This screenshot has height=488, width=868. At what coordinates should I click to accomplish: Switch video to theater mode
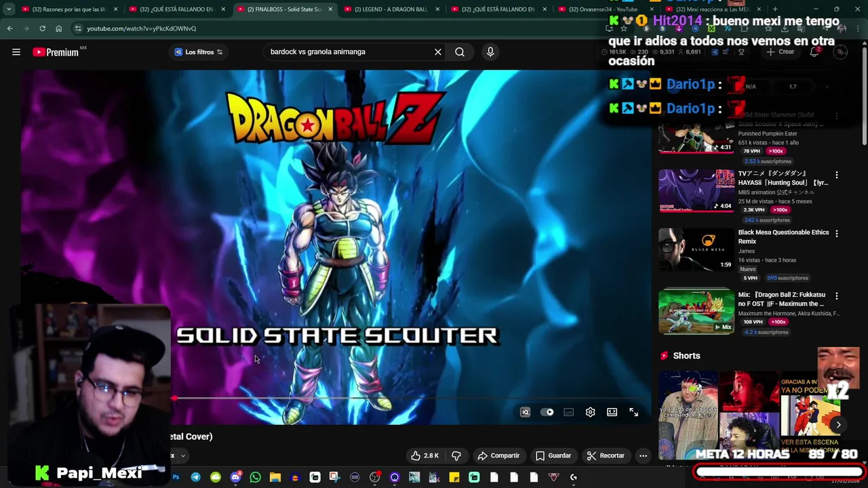click(x=612, y=412)
